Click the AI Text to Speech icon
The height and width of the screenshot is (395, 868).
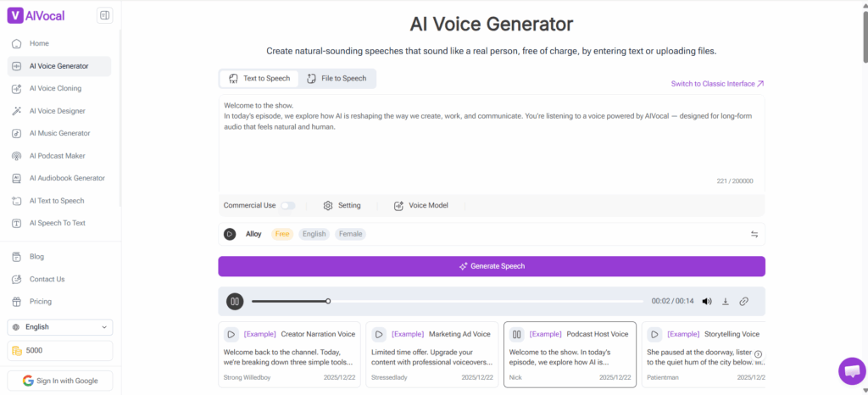click(17, 201)
